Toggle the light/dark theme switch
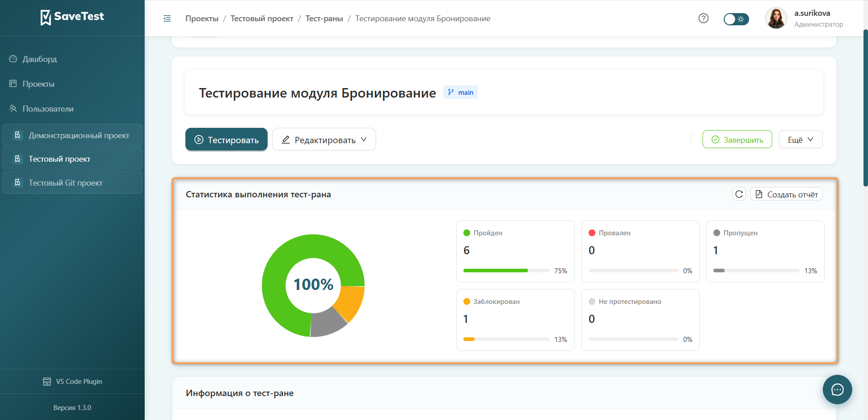The image size is (868, 420). [x=736, y=19]
